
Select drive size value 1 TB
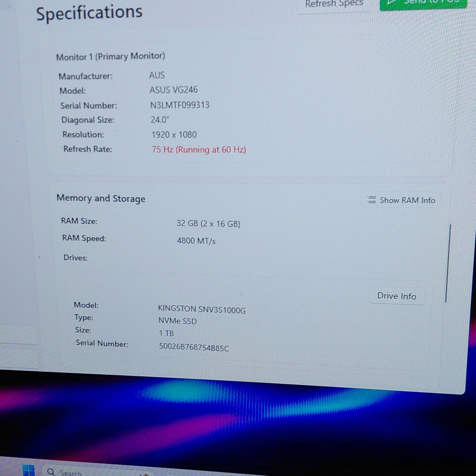[x=167, y=334]
